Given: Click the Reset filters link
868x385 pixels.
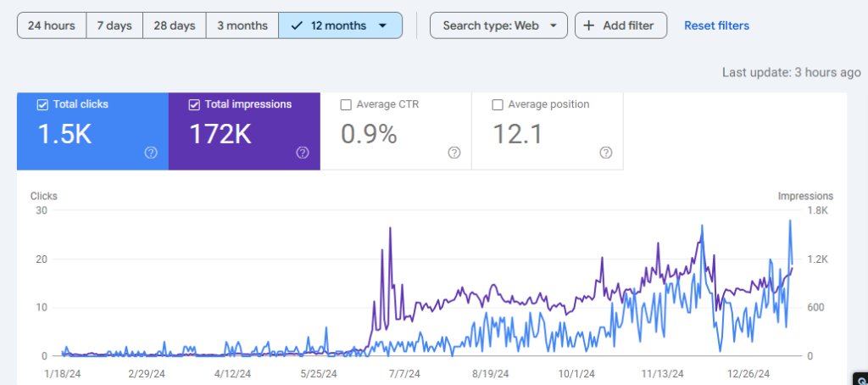Looking at the screenshot, I should [716, 25].
